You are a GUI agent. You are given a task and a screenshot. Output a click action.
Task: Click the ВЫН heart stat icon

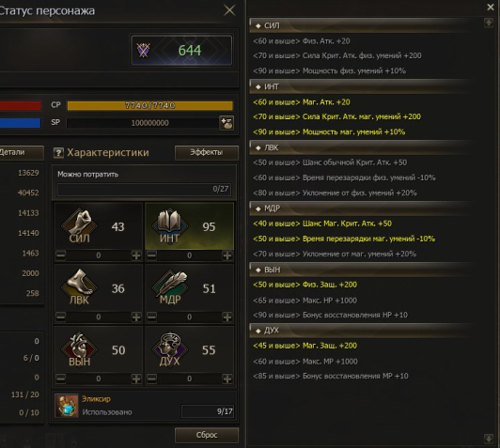(x=79, y=348)
